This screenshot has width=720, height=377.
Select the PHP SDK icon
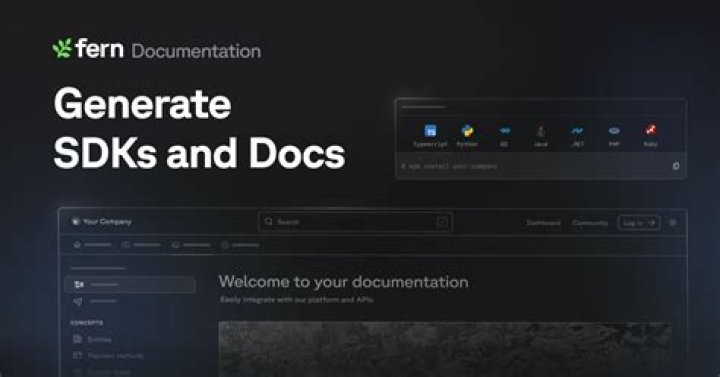pyautogui.click(x=614, y=131)
